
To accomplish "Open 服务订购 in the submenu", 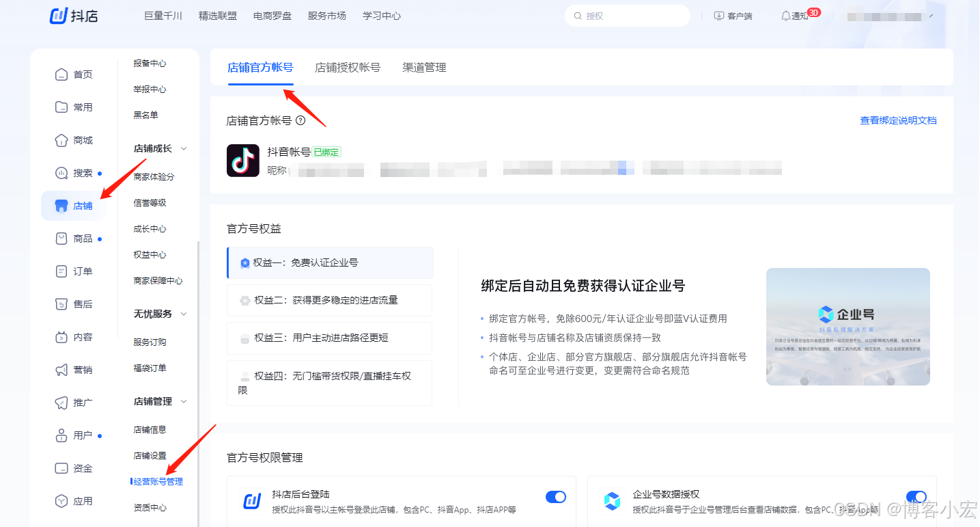I will point(150,342).
